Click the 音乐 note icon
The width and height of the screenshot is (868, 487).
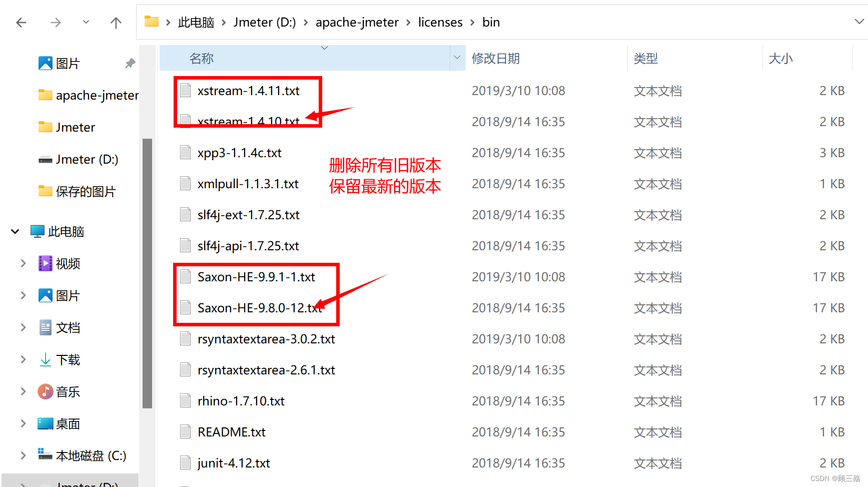coord(46,391)
